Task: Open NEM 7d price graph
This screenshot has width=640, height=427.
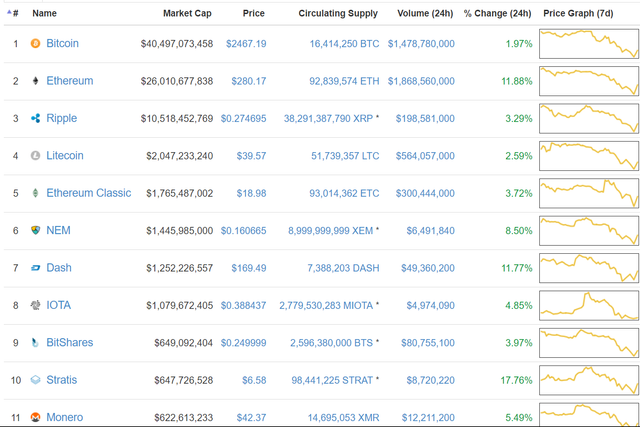Action: [x=589, y=231]
